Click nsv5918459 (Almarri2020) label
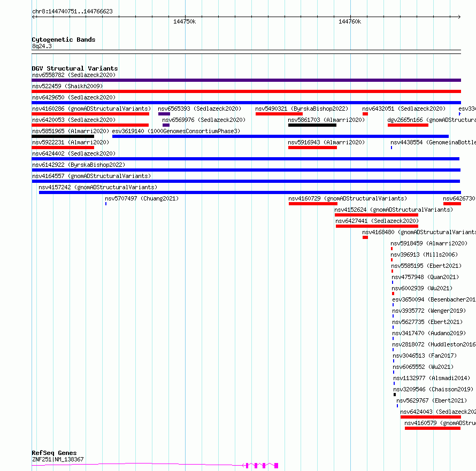The image size is (476, 471). [429, 243]
